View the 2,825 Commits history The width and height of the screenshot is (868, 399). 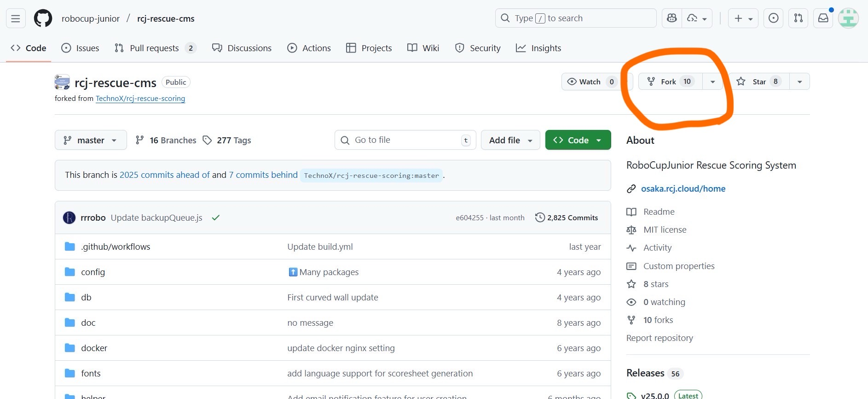pyautogui.click(x=567, y=217)
